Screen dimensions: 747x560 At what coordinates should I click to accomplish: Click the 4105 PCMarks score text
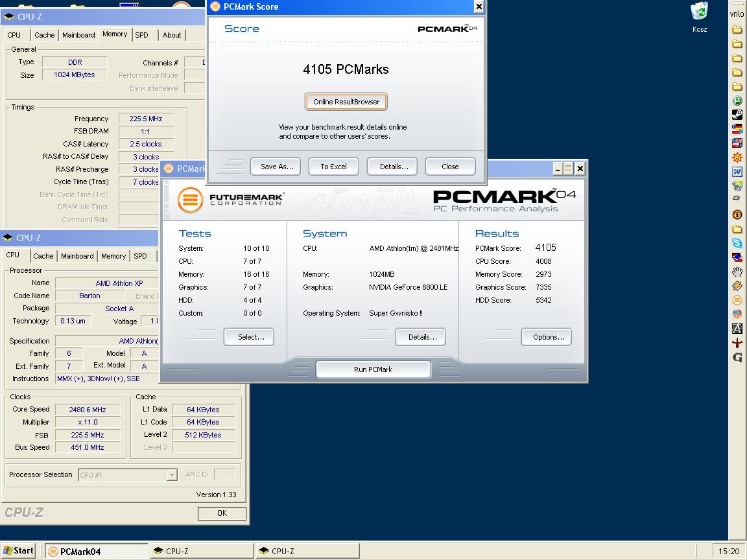tap(346, 69)
